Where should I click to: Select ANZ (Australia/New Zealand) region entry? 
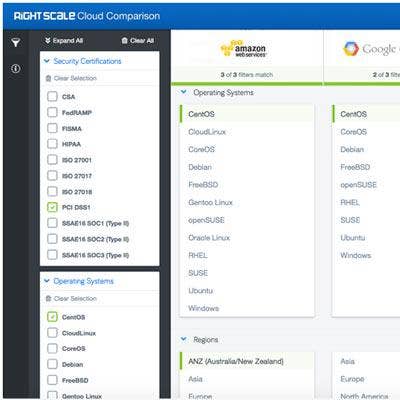247,361
